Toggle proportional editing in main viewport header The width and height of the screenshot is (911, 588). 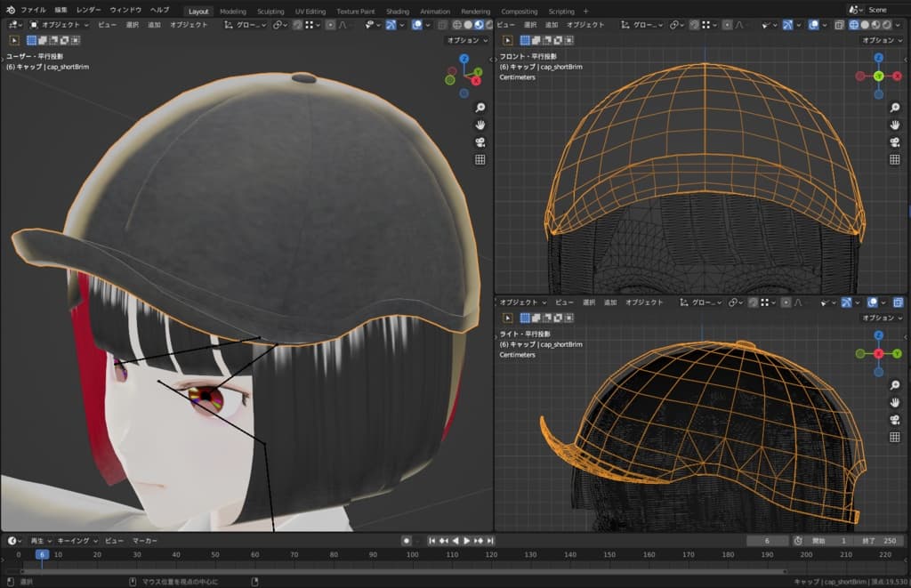point(330,25)
